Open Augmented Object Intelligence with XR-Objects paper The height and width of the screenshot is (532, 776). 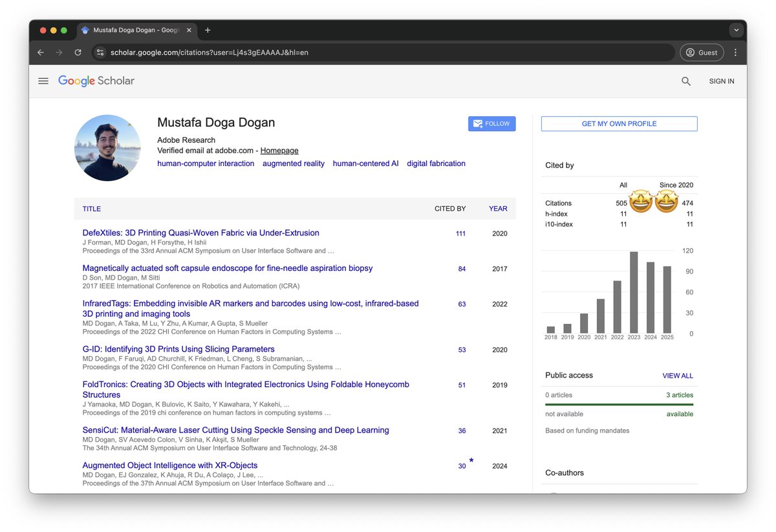(x=170, y=465)
